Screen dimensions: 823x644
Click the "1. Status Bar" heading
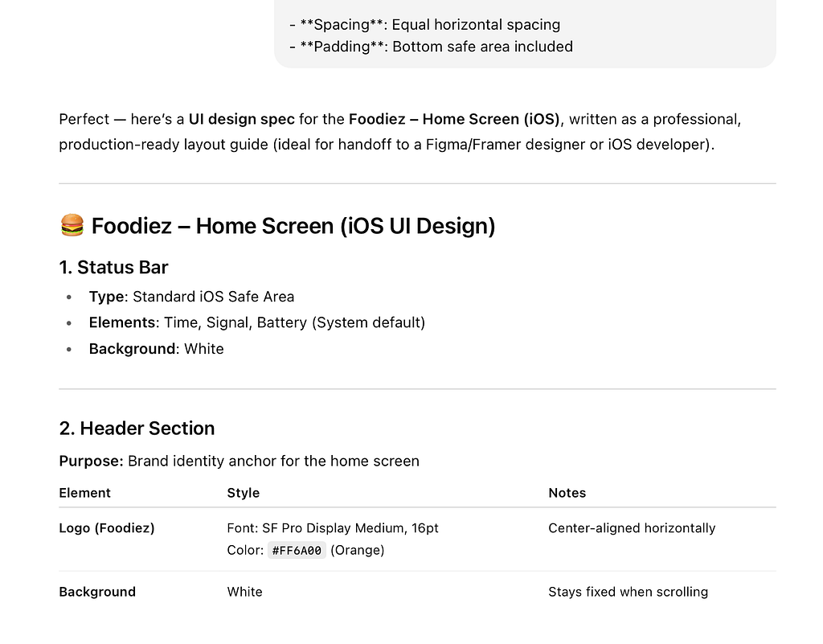point(113,268)
